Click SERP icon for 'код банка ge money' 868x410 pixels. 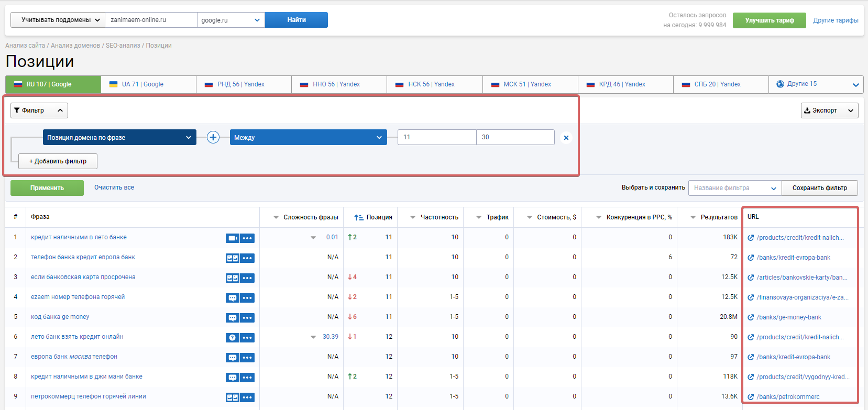pos(233,318)
